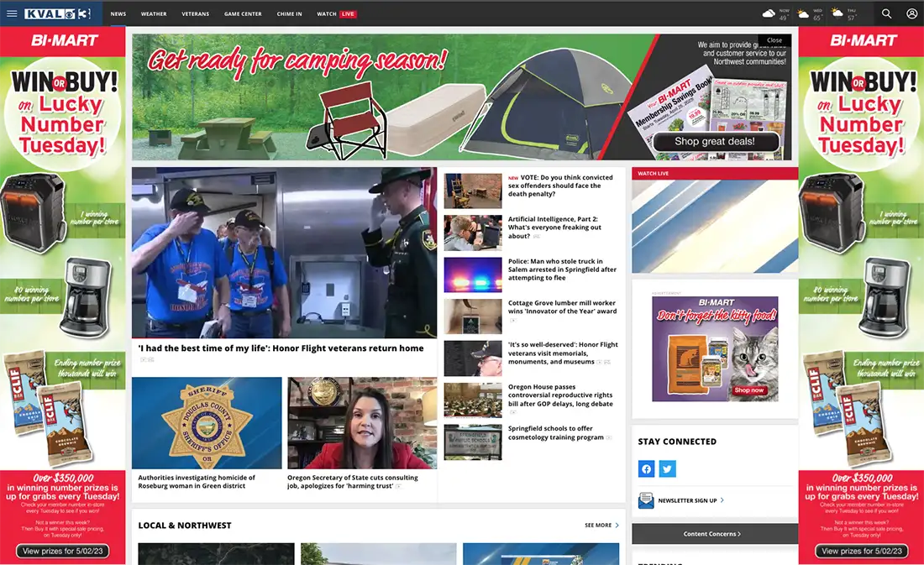
Task: Open the News menu item
Action: pyautogui.click(x=118, y=13)
